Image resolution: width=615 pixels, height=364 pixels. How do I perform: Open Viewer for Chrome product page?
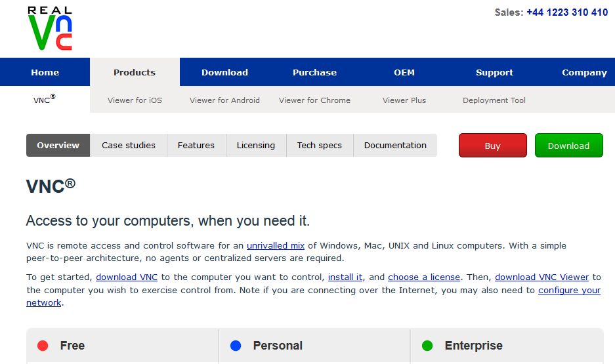314,100
